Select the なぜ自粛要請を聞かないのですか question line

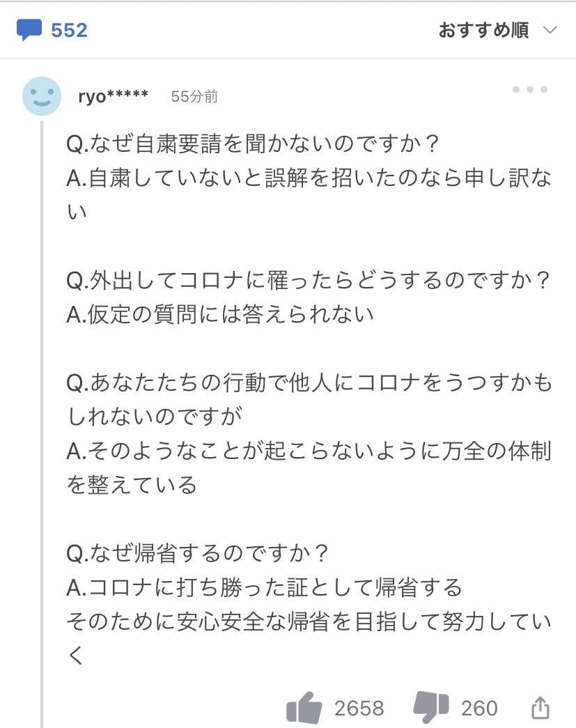(253, 144)
